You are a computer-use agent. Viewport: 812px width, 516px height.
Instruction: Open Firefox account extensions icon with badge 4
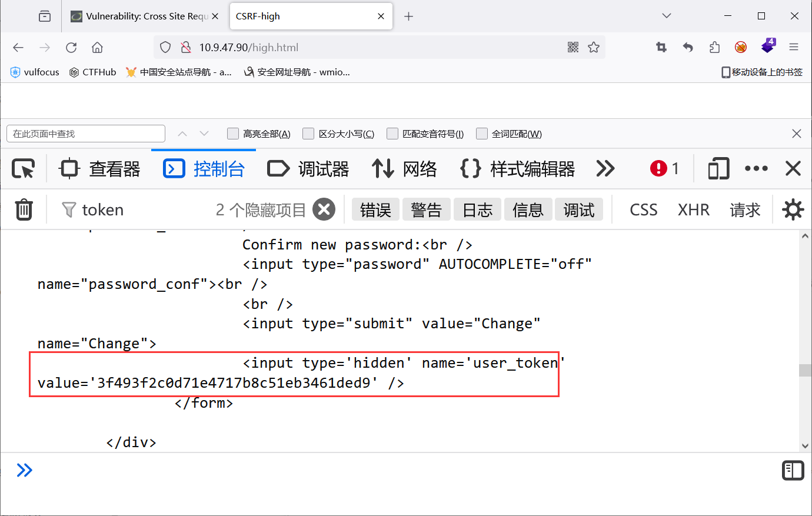pyautogui.click(x=768, y=48)
